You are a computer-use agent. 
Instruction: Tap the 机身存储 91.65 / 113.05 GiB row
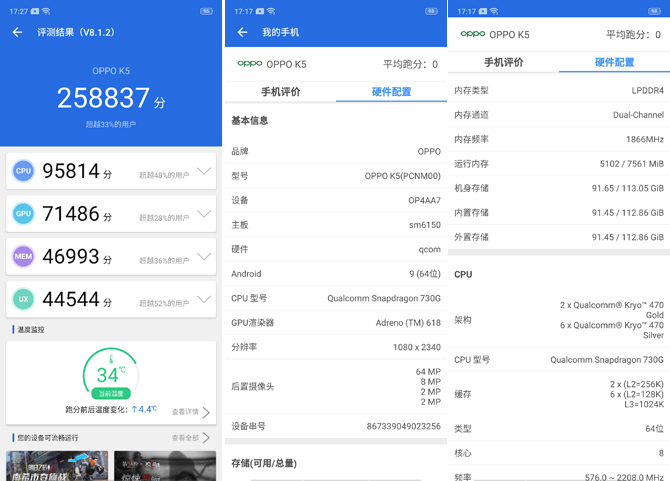[559, 188]
